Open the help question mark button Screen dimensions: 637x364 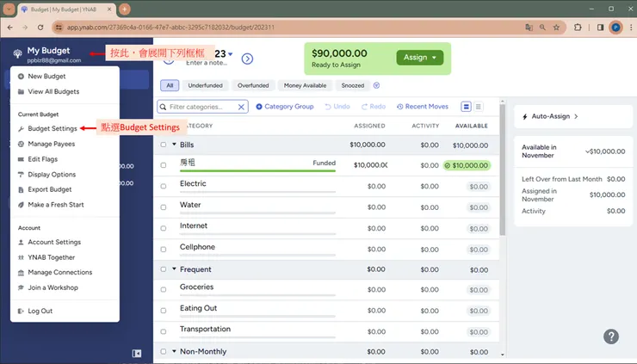coord(610,336)
